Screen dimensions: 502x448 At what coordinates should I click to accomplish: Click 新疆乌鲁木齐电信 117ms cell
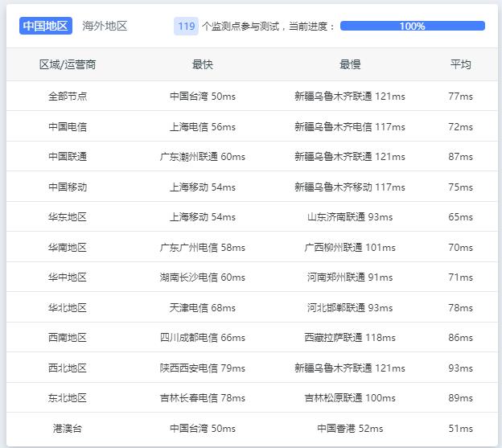[x=350, y=127]
